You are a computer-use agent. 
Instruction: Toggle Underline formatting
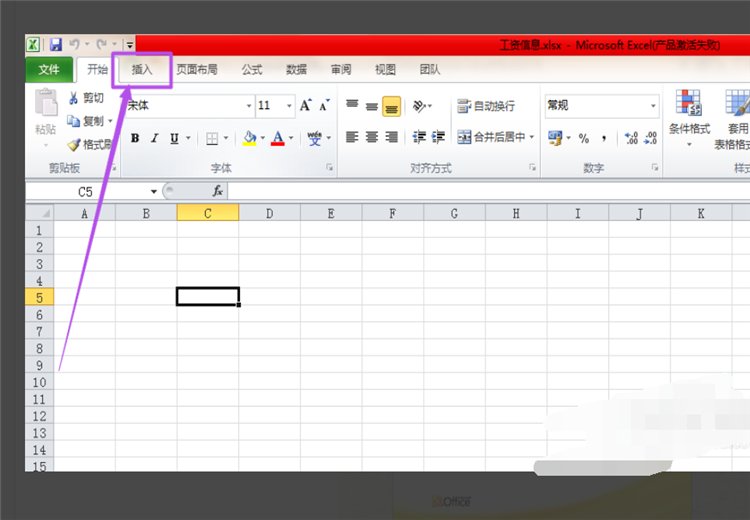point(174,138)
